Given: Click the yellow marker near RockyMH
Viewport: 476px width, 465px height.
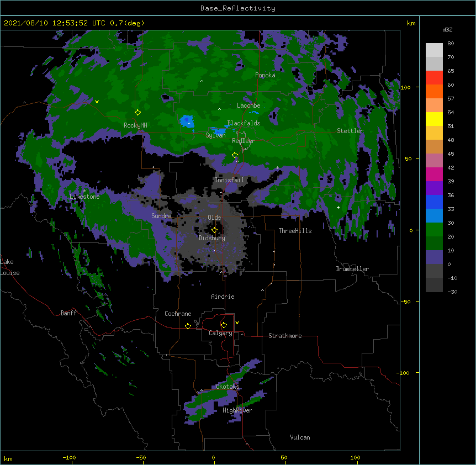Looking at the screenshot, I should [137, 112].
